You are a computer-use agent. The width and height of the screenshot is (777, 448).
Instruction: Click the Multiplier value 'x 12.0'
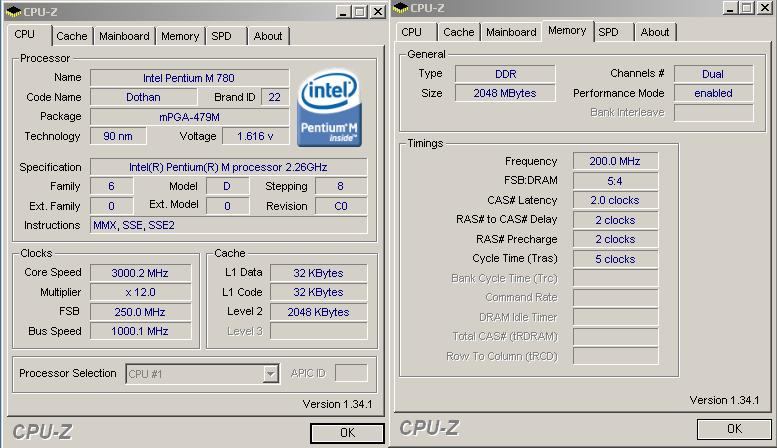(x=140, y=292)
